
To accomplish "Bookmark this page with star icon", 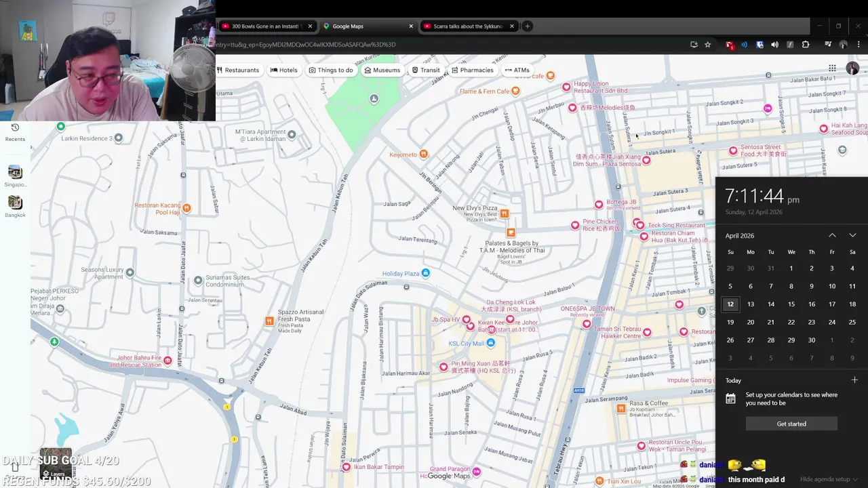I will coord(707,45).
